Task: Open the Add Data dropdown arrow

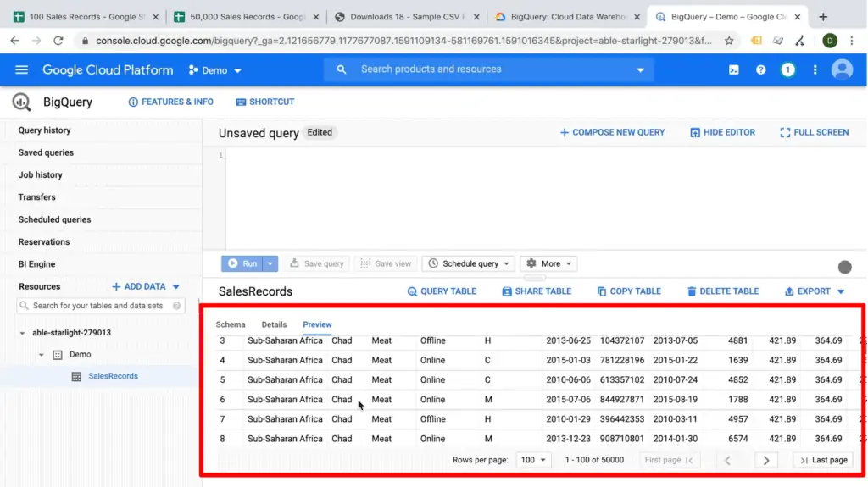Action: coord(176,286)
